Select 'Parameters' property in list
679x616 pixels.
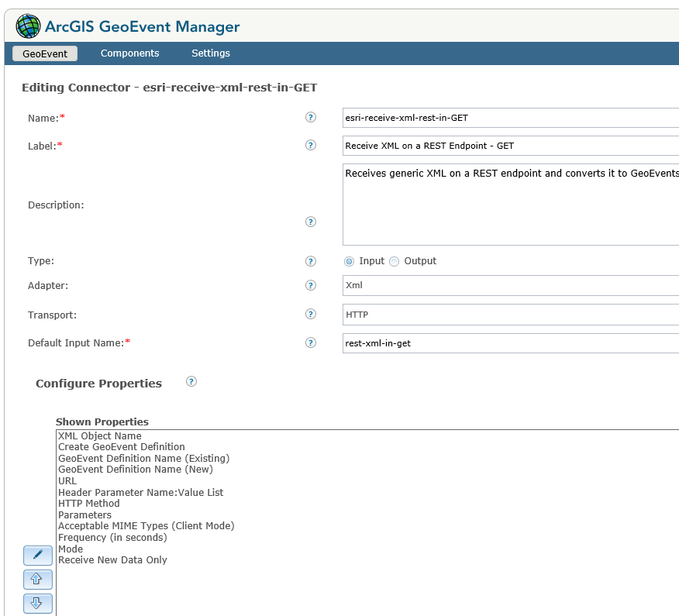coord(85,514)
